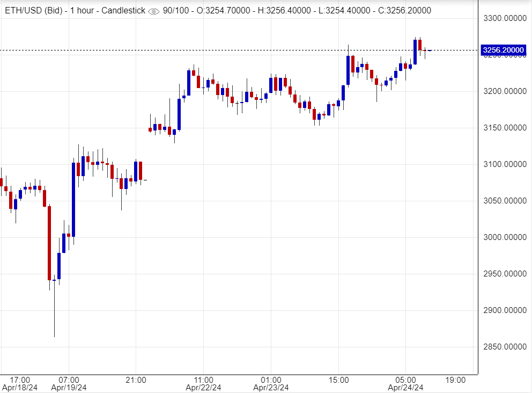Click the 17:00 Apr/18/24 time label

(x=20, y=383)
